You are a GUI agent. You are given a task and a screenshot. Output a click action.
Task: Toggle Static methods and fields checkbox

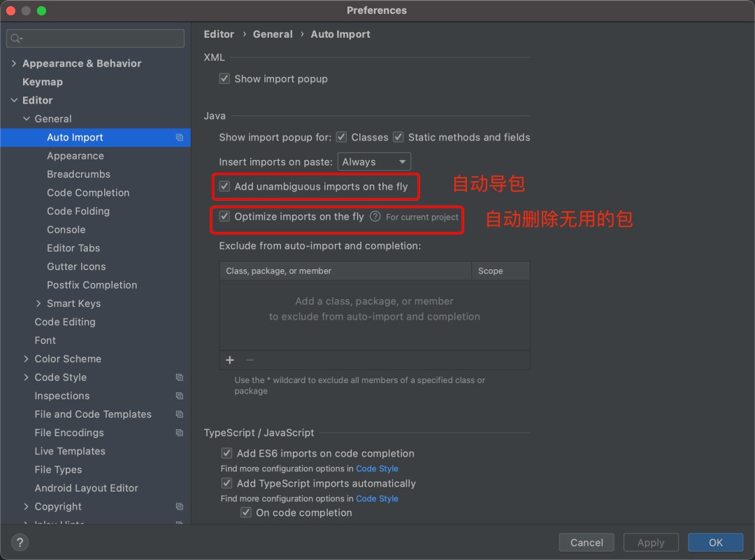(x=398, y=137)
